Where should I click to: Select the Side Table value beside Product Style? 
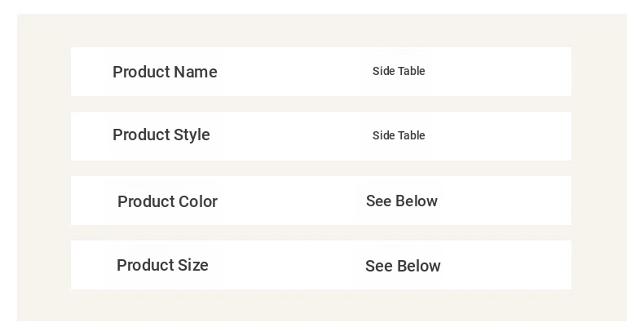399,135
